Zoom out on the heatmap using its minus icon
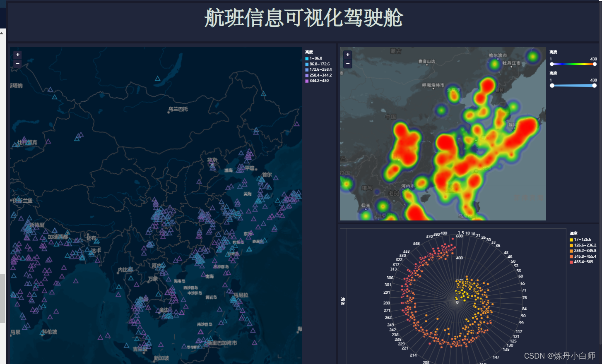 pos(347,63)
